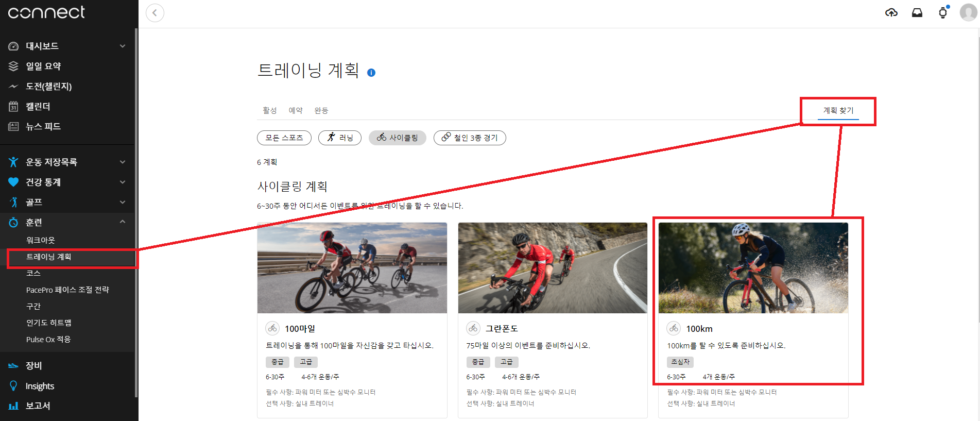Click the blue heart 건강 통계 icon
This screenshot has height=421, width=980.
point(13,182)
